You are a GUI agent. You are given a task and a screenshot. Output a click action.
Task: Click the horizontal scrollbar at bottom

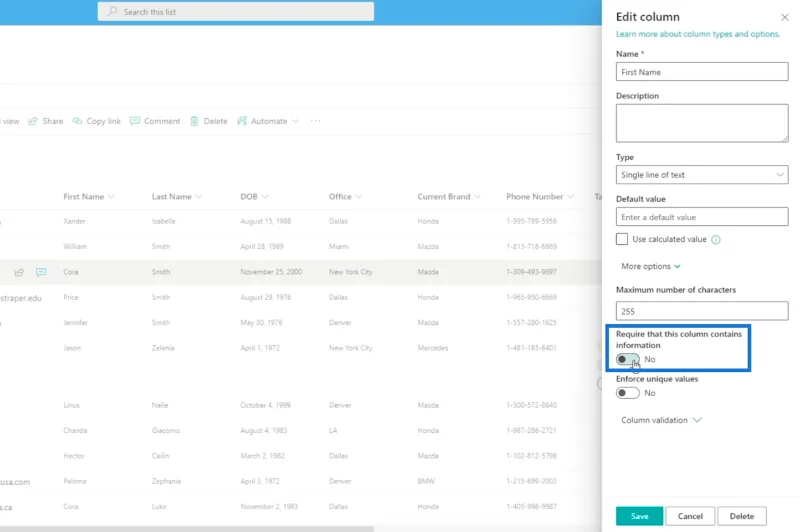click(x=187, y=529)
